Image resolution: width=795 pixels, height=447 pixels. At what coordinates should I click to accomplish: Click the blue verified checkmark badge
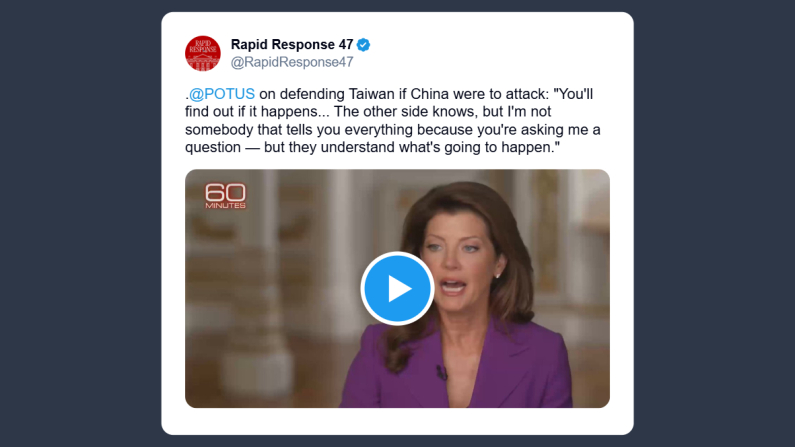(x=364, y=45)
